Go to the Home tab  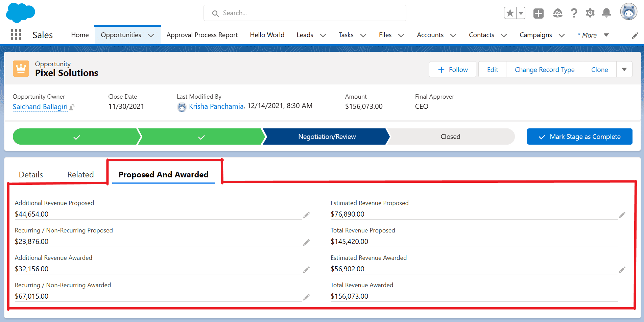[x=80, y=35]
